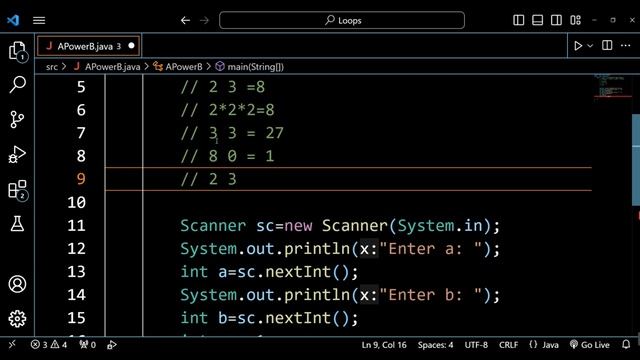Open the notifications bell
The image size is (640, 360).
pyautogui.click(x=626, y=345)
